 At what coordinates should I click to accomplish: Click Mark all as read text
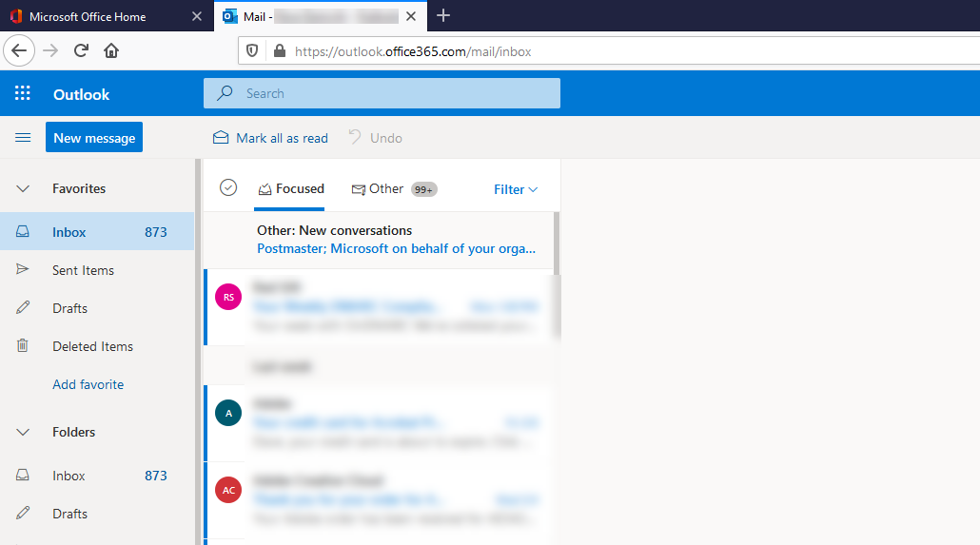tap(282, 138)
